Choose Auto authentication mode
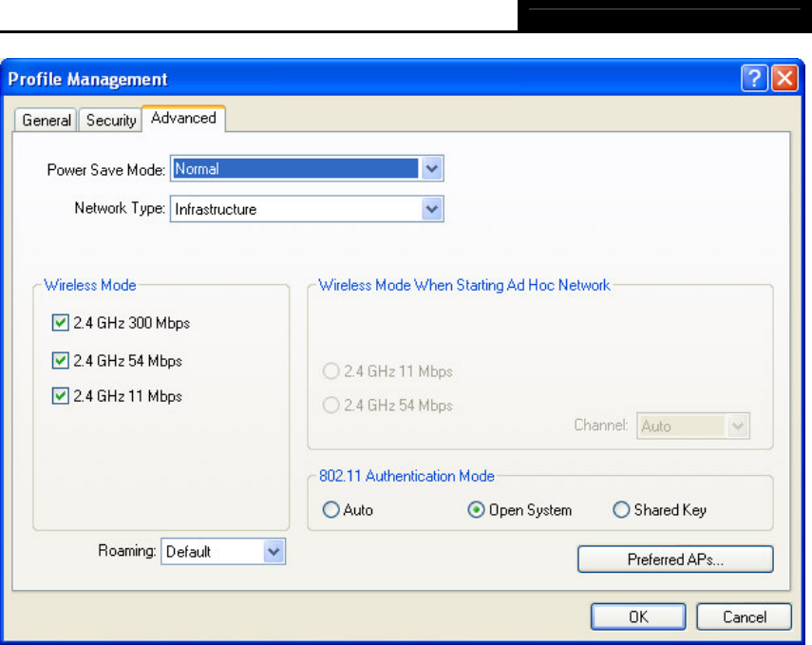Image resolution: width=812 pixels, height=645 pixels. pos(330,510)
